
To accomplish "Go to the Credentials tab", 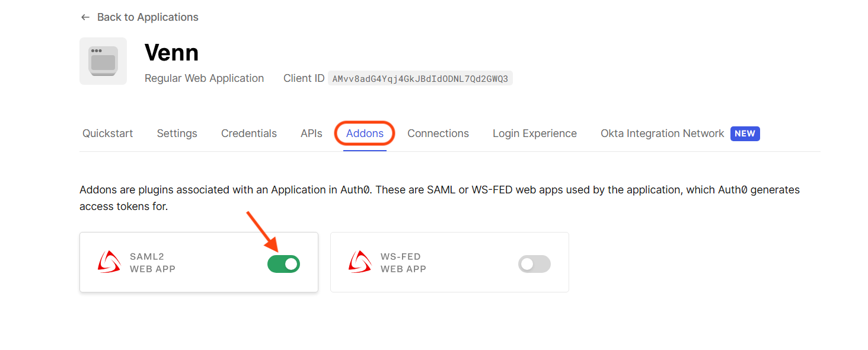I will pyautogui.click(x=248, y=133).
